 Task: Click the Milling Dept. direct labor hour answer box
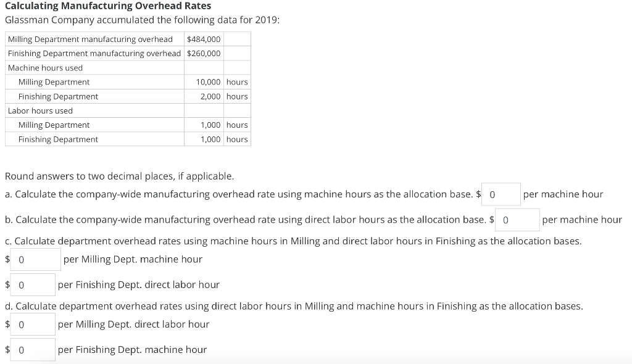(32, 323)
